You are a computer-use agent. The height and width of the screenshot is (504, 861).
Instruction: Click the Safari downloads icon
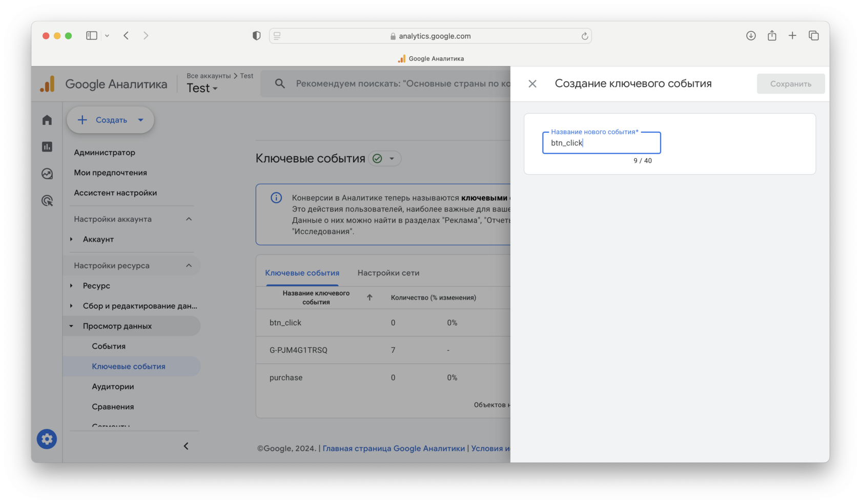tap(751, 36)
